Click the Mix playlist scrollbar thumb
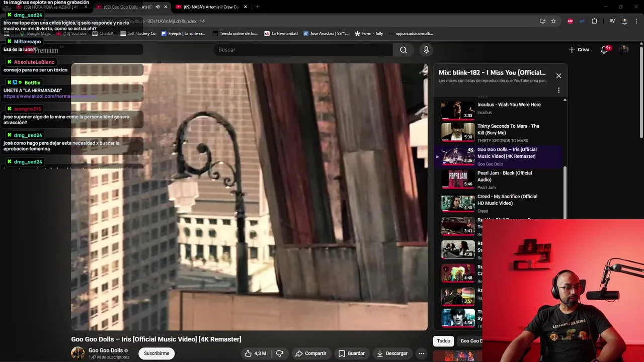The height and width of the screenshot is (362, 644). [565, 193]
